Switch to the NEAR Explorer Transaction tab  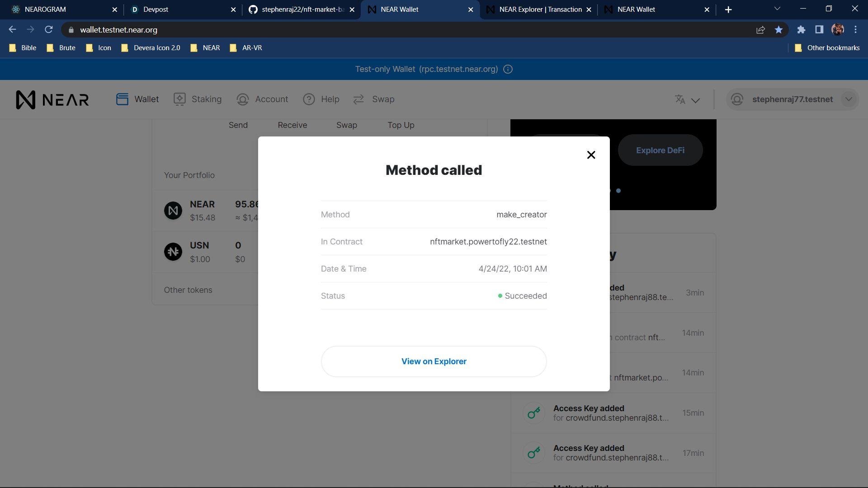coord(540,9)
